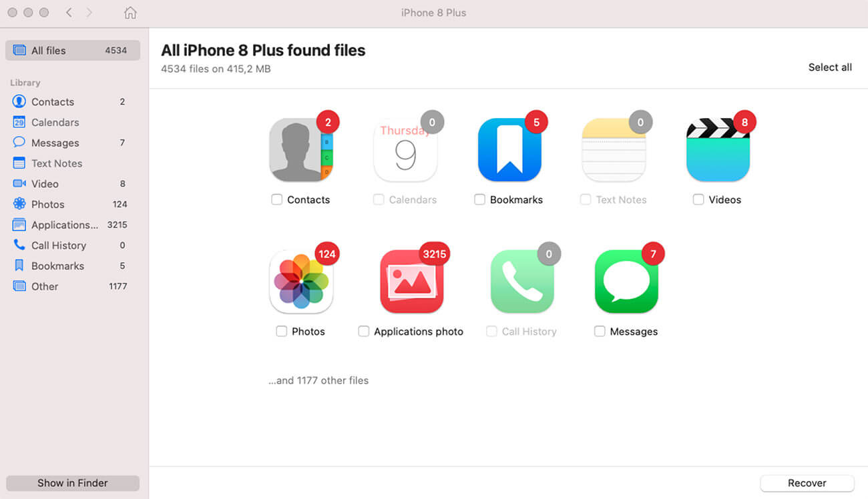Viewport: 868px width, 499px height.
Task: Tick the Contacts checkbox
Action: [x=276, y=199]
